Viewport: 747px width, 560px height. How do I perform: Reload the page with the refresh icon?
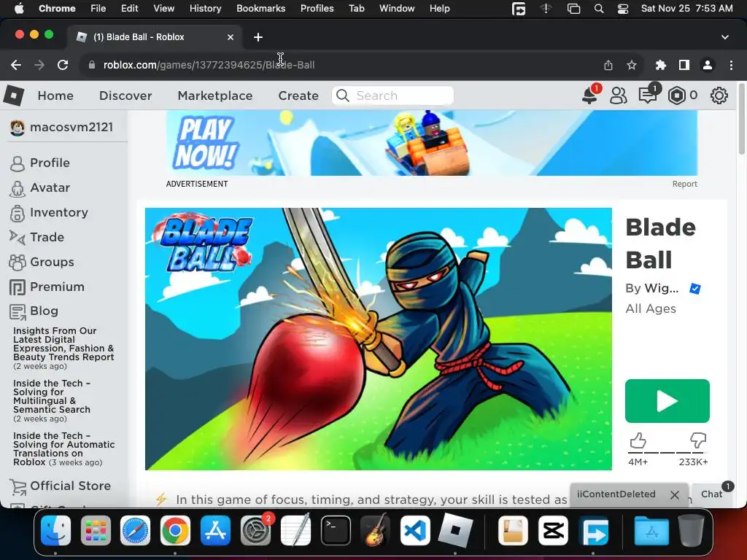pyautogui.click(x=63, y=65)
